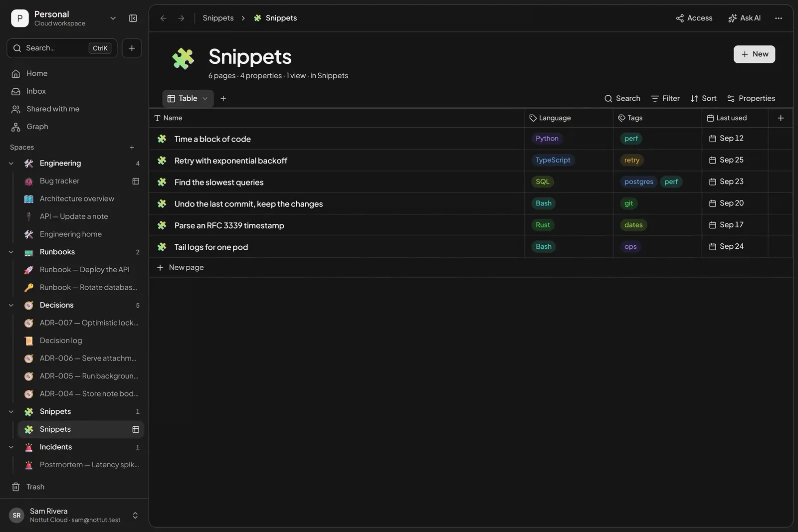Open 'Runbook — Deploy the API' page
Viewport: 798px width, 532px height.
click(81, 270)
